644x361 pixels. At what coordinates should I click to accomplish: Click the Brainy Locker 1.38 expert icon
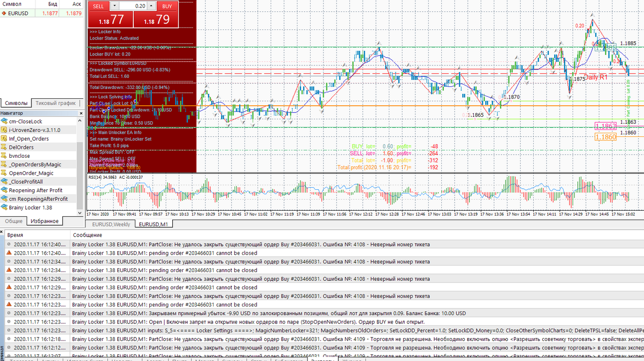click(x=4, y=208)
